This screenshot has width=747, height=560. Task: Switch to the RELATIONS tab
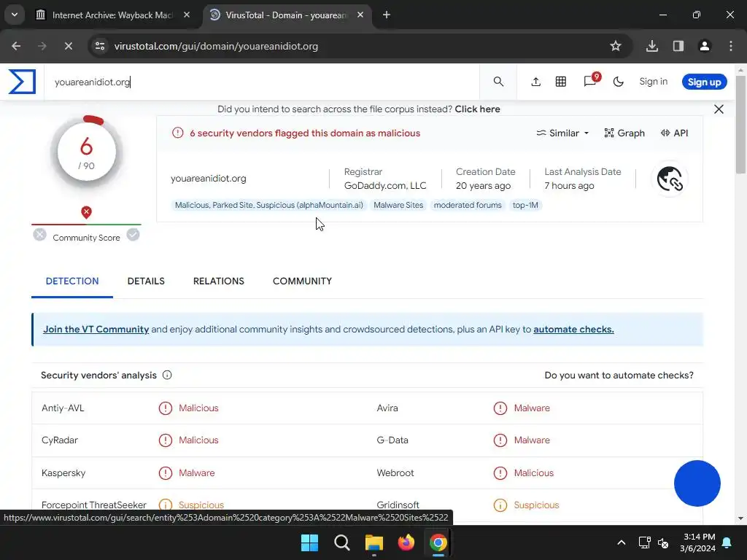[x=219, y=281]
